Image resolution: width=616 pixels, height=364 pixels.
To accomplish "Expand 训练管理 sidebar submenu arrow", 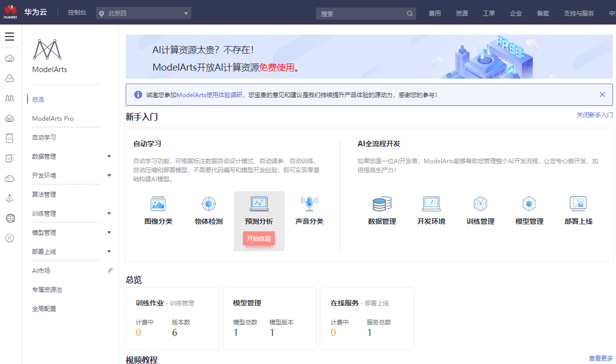I will [109, 214].
